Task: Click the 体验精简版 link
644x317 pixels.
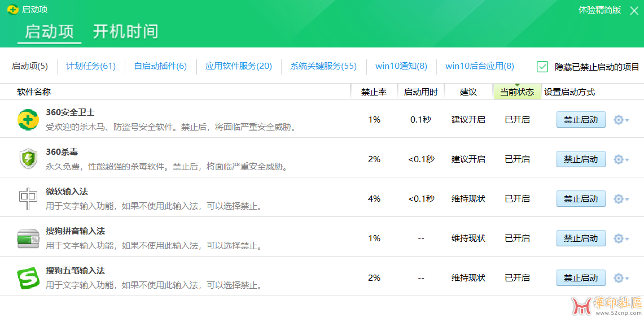Action: pos(599,10)
